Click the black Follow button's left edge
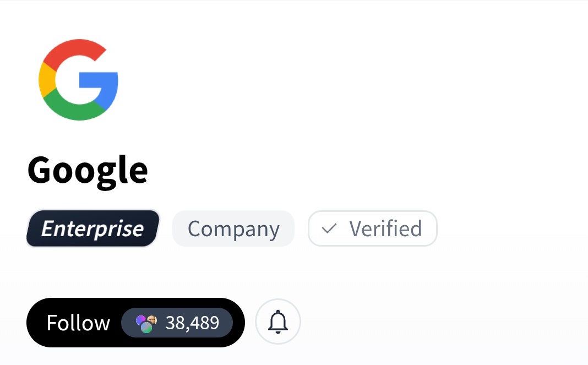 pyautogui.click(x=34, y=323)
